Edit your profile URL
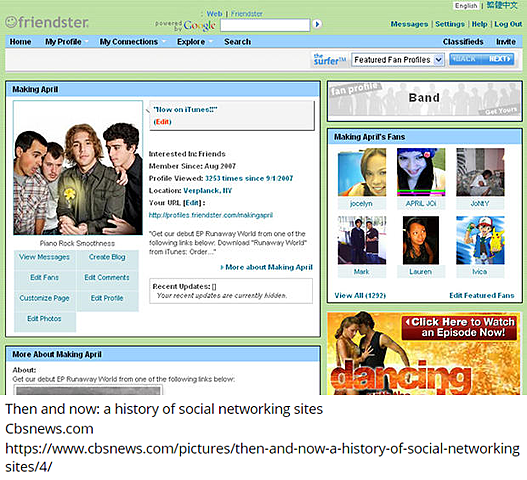The width and height of the screenshot is (527, 480). pyautogui.click(x=193, y=203)
